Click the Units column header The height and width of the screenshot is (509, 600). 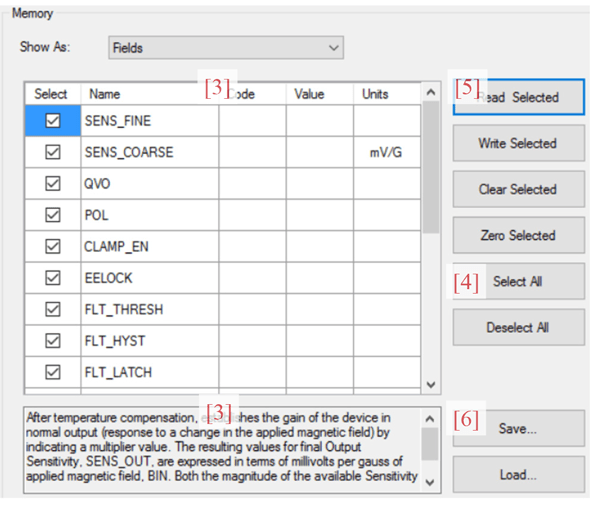(387, 94)
